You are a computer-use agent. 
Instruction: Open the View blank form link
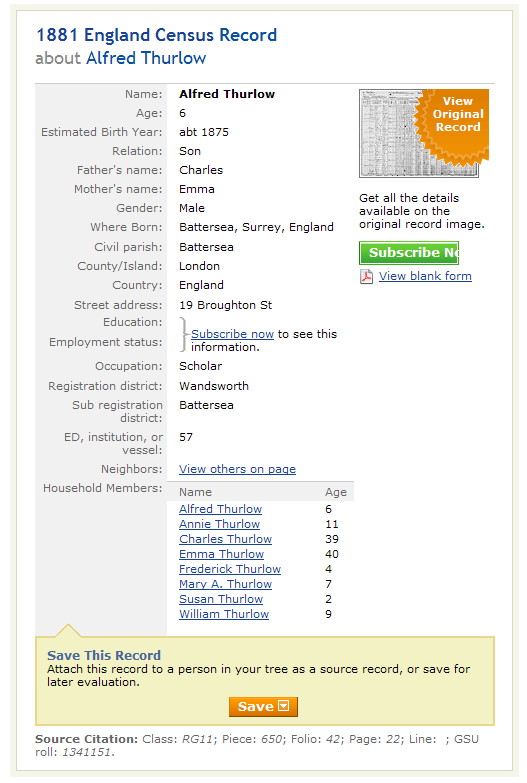[x=425, y=276]
